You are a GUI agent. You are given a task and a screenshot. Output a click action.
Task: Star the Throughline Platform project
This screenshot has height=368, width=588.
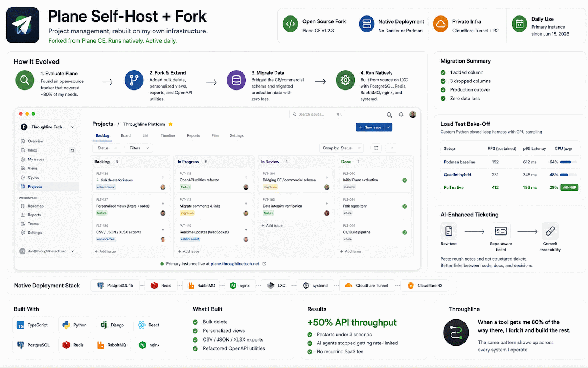coord(171,124)
